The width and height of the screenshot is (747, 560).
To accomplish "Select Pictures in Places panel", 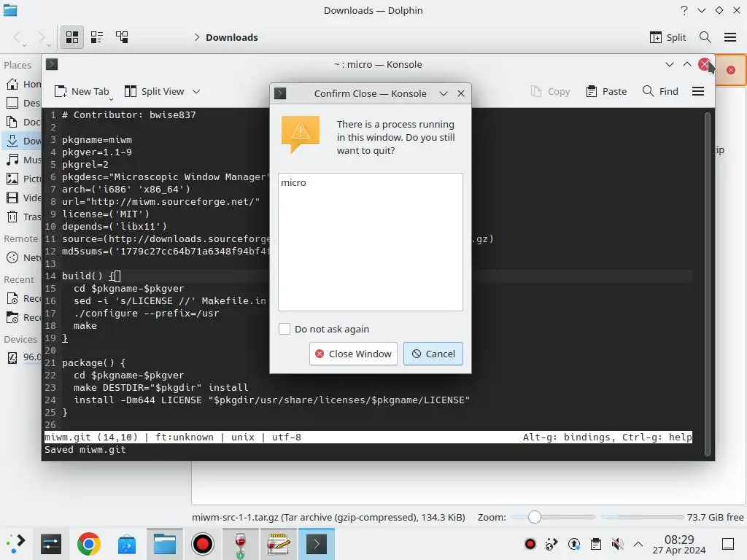I will (23, 179).
